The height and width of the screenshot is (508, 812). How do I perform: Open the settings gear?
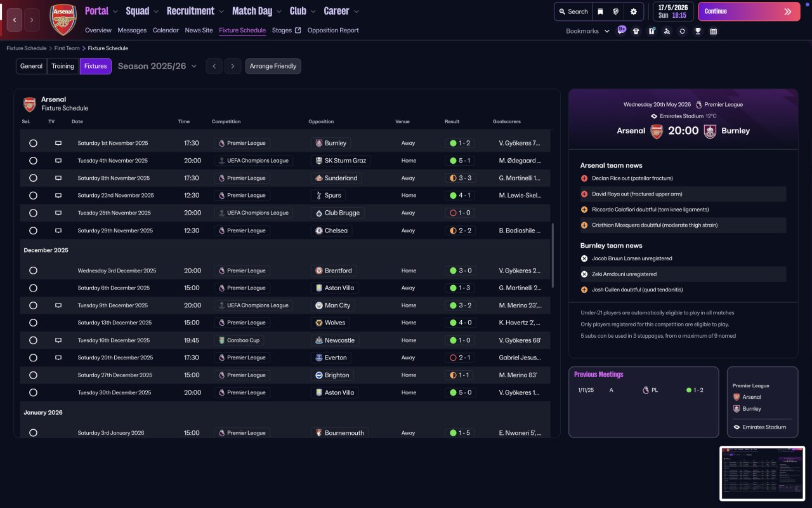(634, 11)
